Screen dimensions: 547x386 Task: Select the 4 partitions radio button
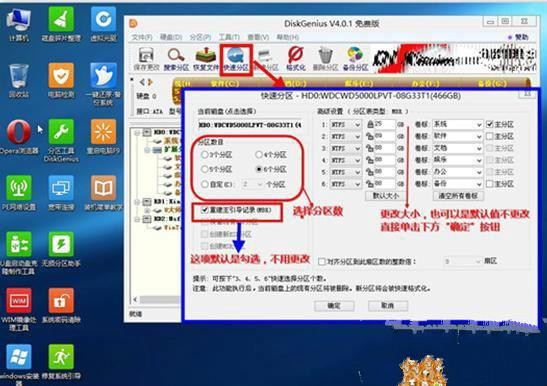pos(258,155)
